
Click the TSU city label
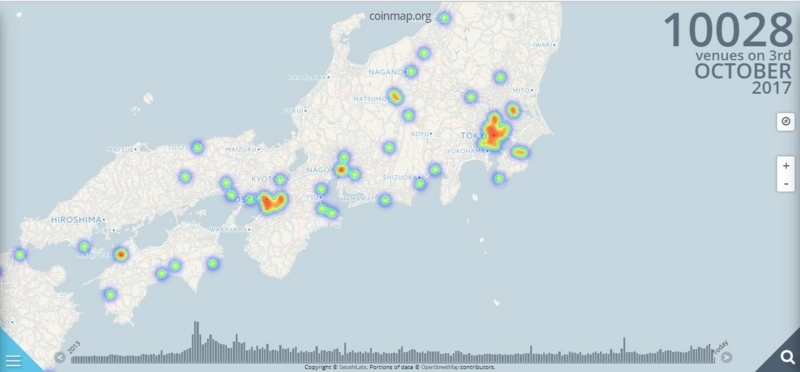pyautogui.click(x=313, y=197)
